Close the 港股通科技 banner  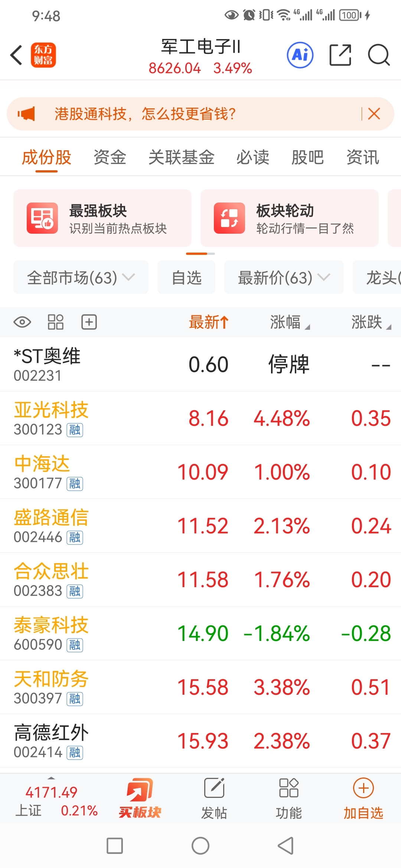point(374,114)
